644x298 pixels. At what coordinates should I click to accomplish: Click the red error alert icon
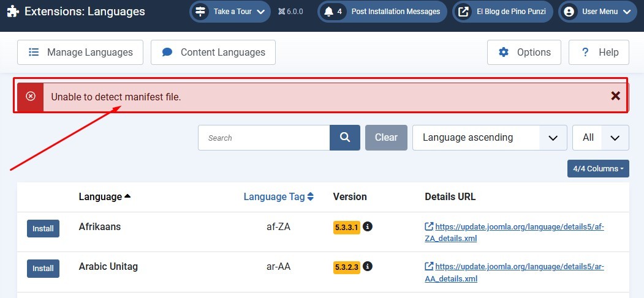pyautogui.click(x=31, y=97)
